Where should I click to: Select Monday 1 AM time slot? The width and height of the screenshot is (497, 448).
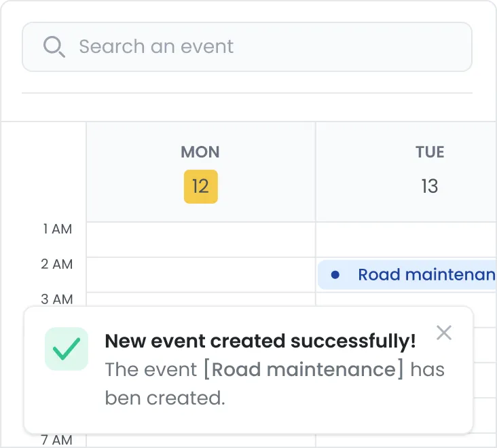pos(201,240)
